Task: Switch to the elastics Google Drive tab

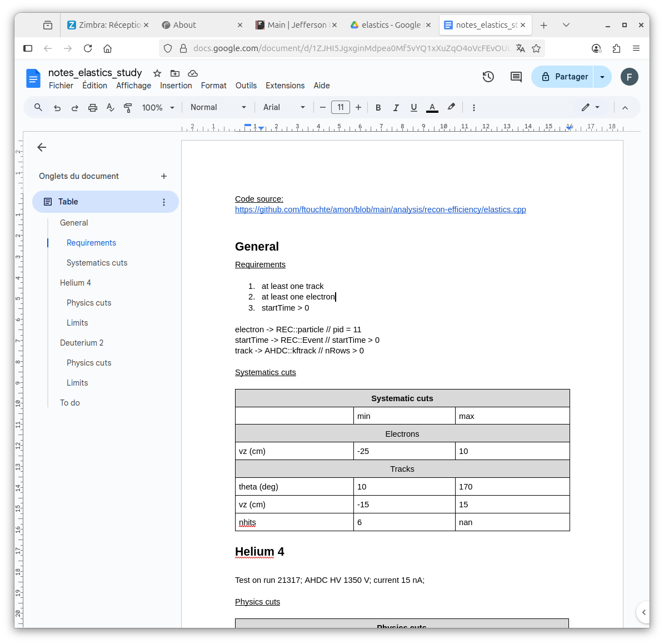Action: pyautogui.click(x=391, y=25)
